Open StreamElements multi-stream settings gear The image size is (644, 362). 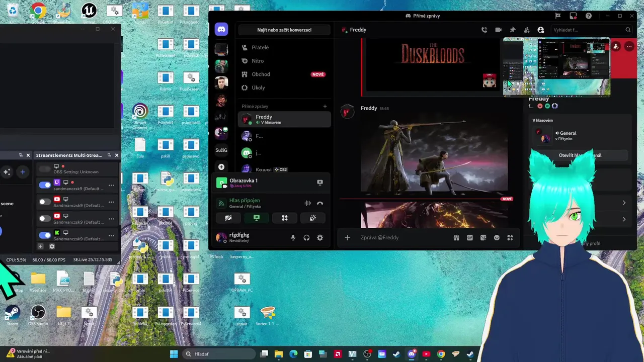point(51,246)
